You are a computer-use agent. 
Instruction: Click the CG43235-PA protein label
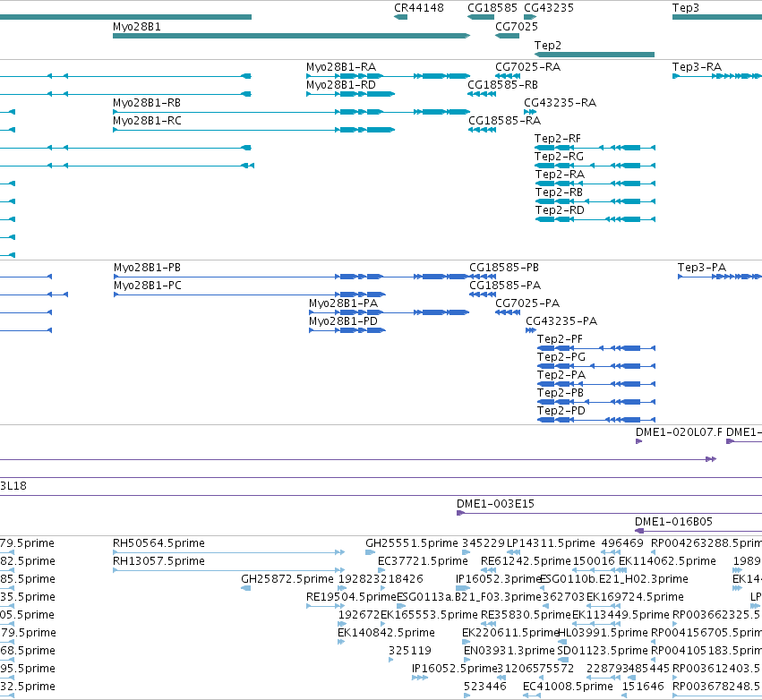(x=561, y=321)
